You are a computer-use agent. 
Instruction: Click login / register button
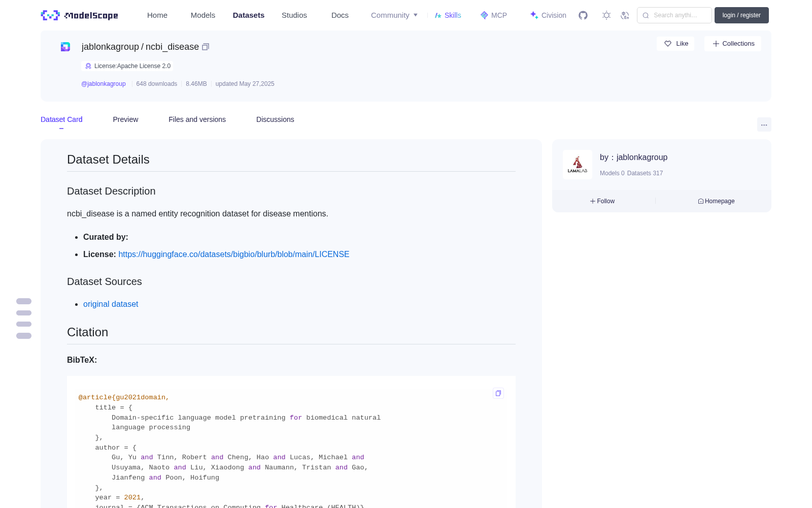(x=741, y=15)
